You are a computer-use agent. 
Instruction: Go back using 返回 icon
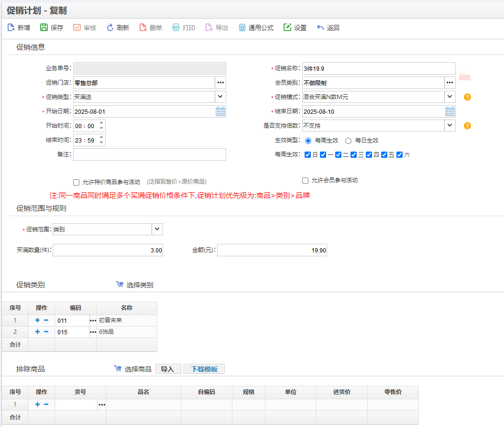pyautogui.click(x=320, y=28)
